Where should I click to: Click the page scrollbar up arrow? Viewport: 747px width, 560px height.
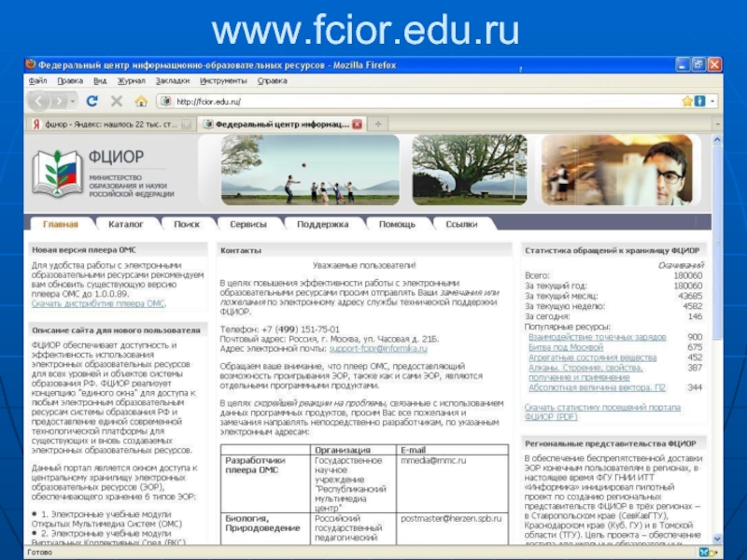point(716,140)
